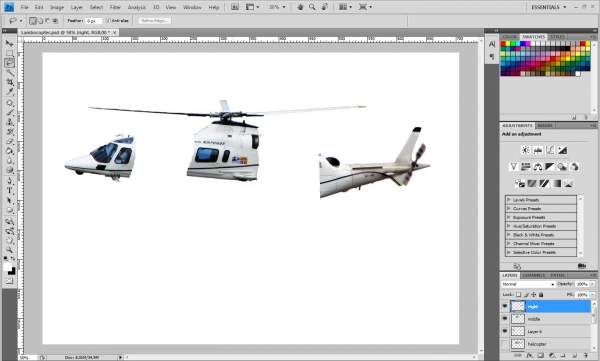The height and width of the screenshot is (361, 600).
Task: Toggle lock image pixels
Action: click(526, 295)
